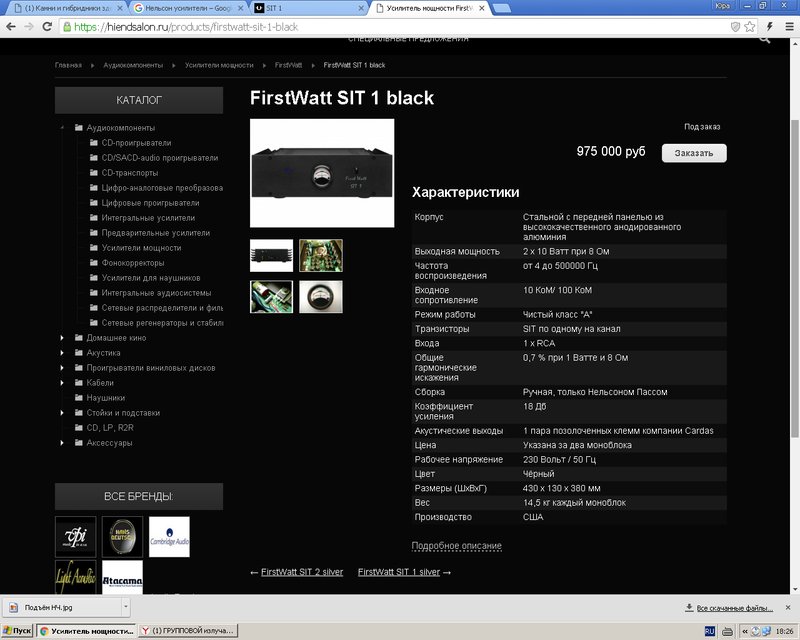Click the КАТАЛОГ header
This screenshot has width=800, height=640.
coord(139,100)
